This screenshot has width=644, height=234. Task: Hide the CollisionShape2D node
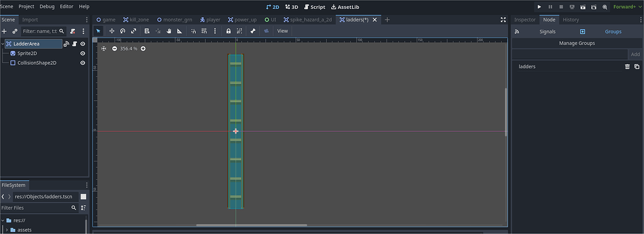pyautogui.click(x=82, y=63)
